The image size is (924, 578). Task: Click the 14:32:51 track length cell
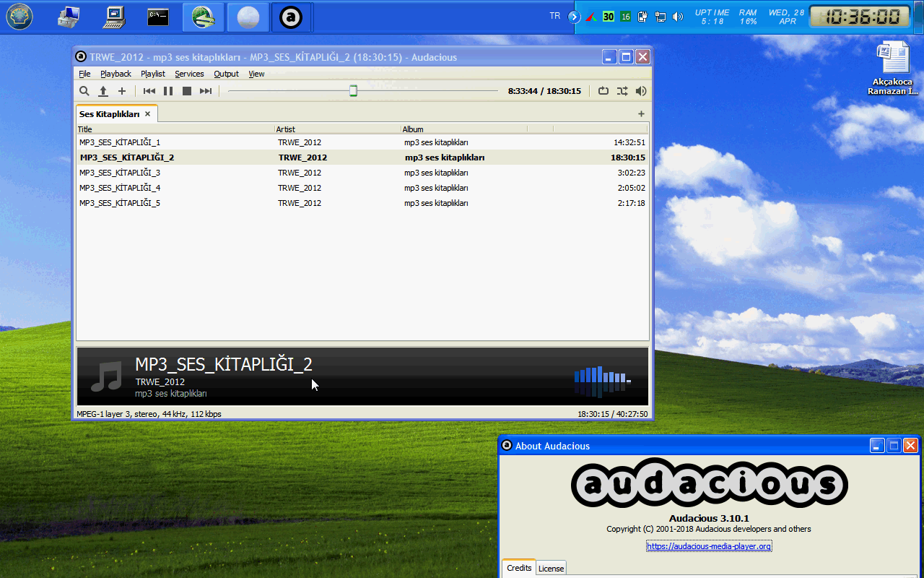629,142
